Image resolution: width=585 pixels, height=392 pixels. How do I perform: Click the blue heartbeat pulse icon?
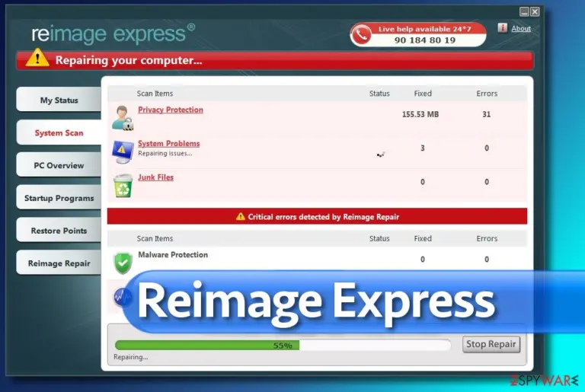[x=122, y=298]
